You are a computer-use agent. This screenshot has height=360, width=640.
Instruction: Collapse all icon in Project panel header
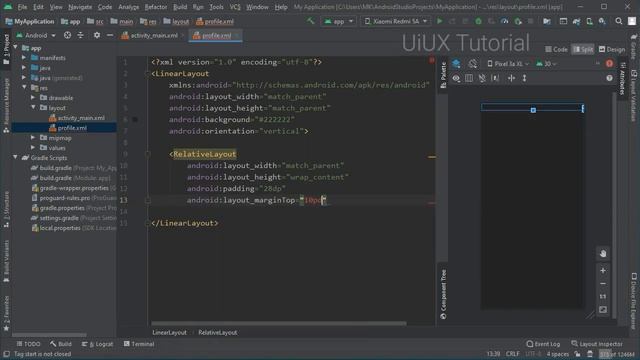80,36
